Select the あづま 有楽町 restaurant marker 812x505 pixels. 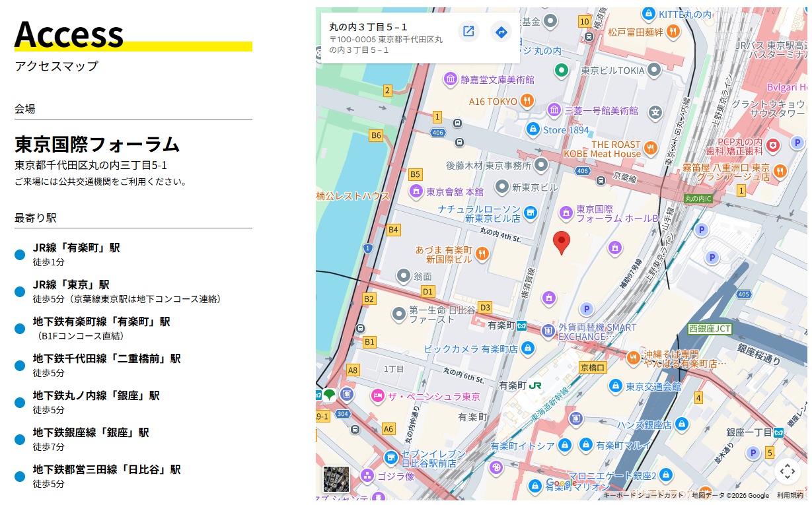pyautogui.click(x=482, y=253)
